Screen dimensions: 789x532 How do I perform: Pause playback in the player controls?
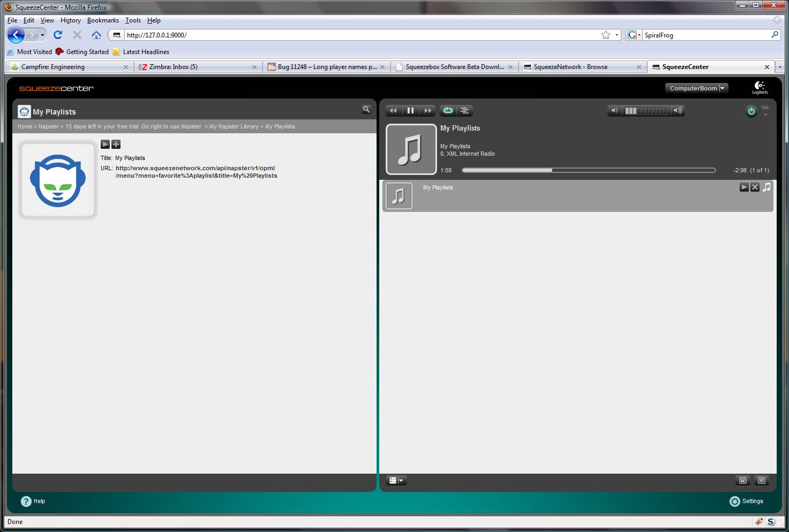point(410,111)
